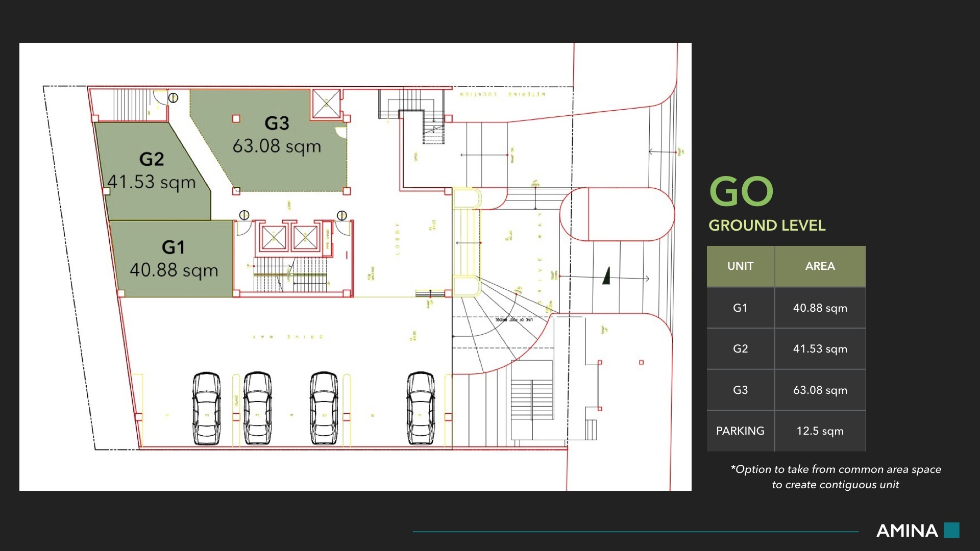Select the G1 row in the table
The image size is (980, 551).
[786, 308]
